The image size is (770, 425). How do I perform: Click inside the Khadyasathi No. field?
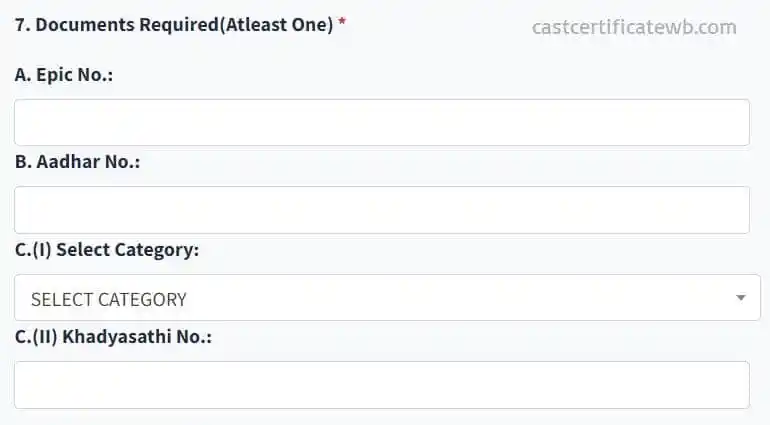[381, 385]
